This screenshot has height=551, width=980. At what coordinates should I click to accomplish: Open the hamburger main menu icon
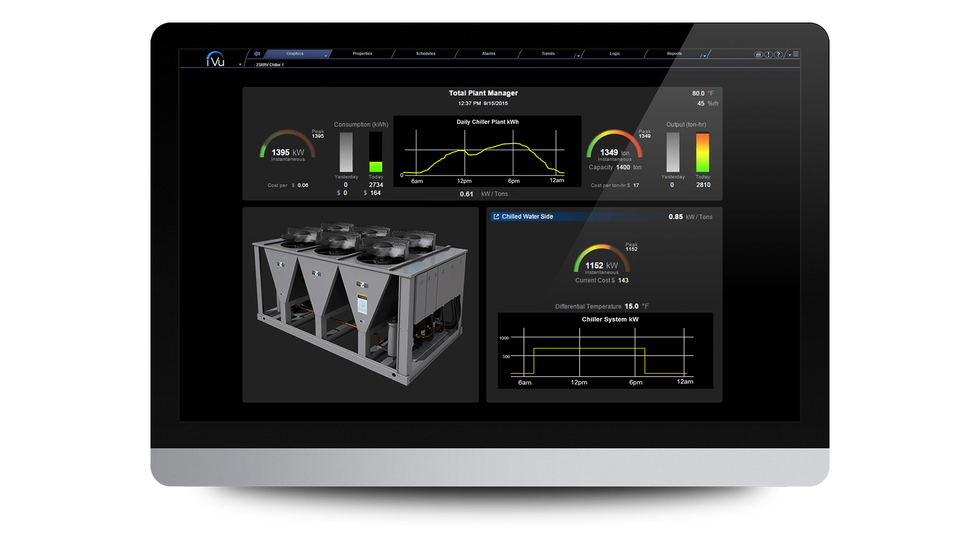[796, 54]
